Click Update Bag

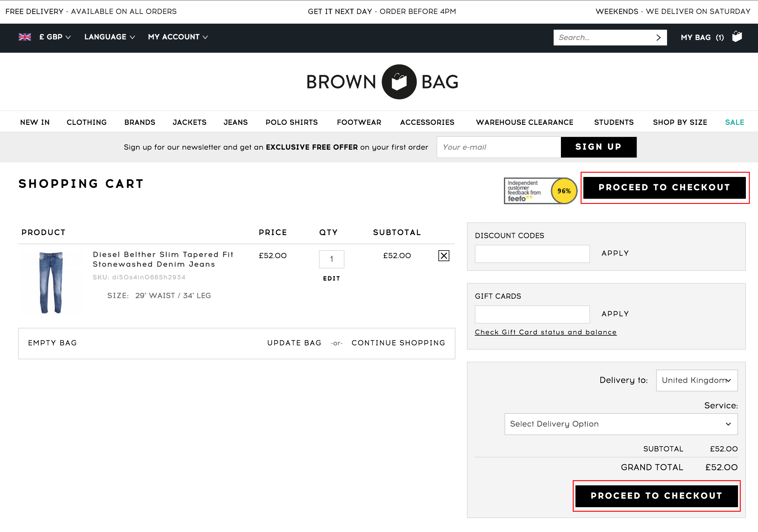click(294, 343)
